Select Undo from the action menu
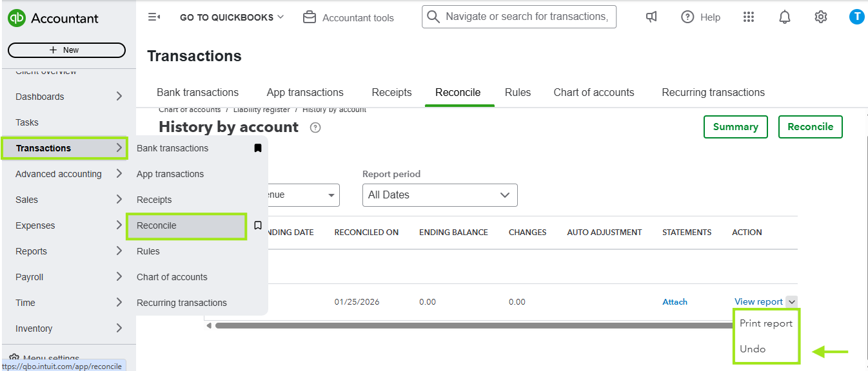This screenshot has width=868, height=371. tap(753, 349)
